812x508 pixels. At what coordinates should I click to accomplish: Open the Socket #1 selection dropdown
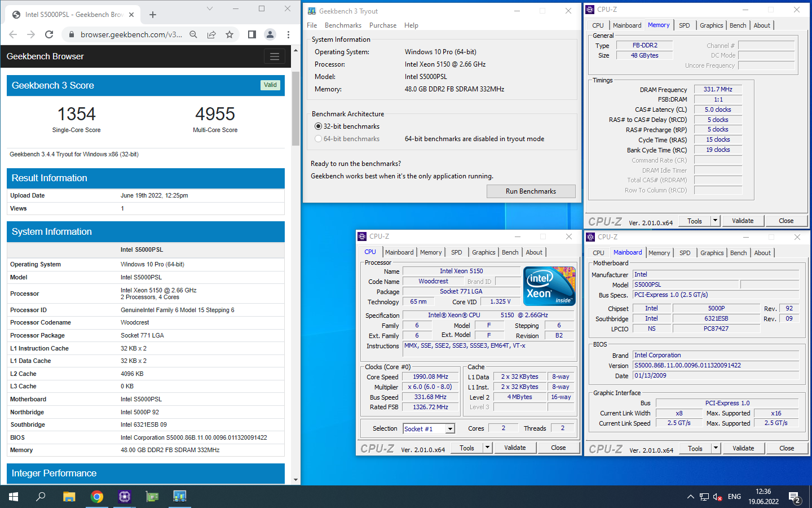pyautogui.click(x=450, y=429)
